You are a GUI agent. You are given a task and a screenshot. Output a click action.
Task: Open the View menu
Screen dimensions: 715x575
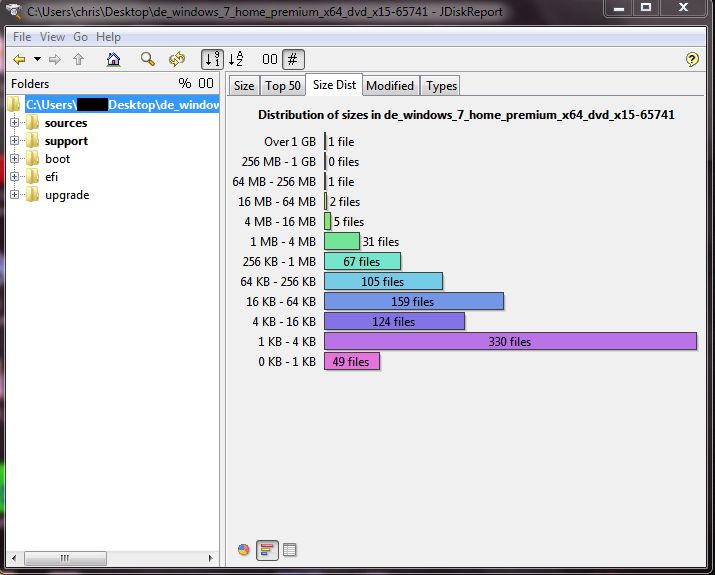[52, 37]
